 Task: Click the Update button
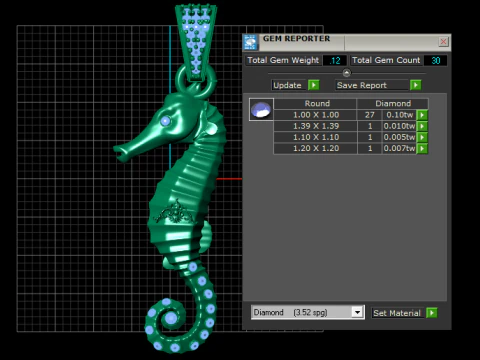point(290,85)
